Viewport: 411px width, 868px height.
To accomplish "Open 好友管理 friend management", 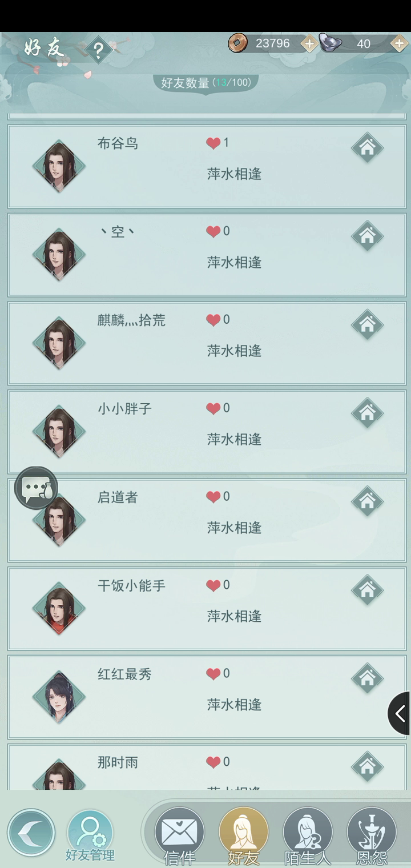I will (x=90, y=836).
